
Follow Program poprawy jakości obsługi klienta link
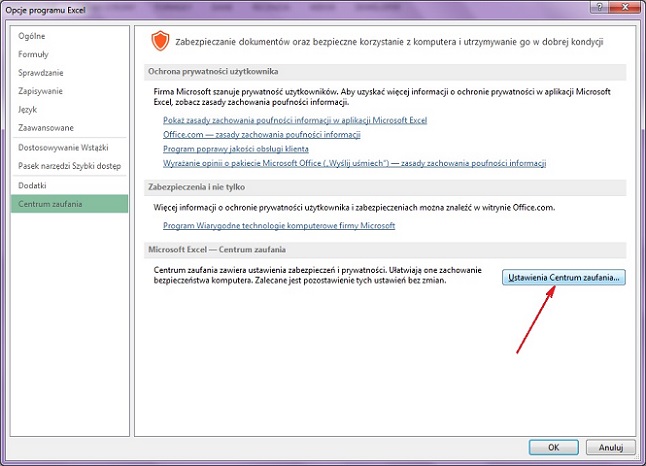coord(236,149)
